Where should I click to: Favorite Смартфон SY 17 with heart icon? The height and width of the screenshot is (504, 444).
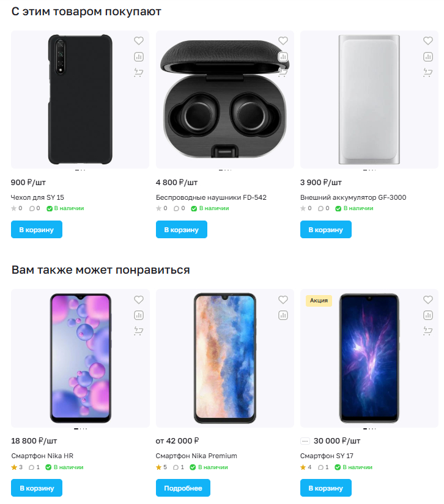[427, 300]
